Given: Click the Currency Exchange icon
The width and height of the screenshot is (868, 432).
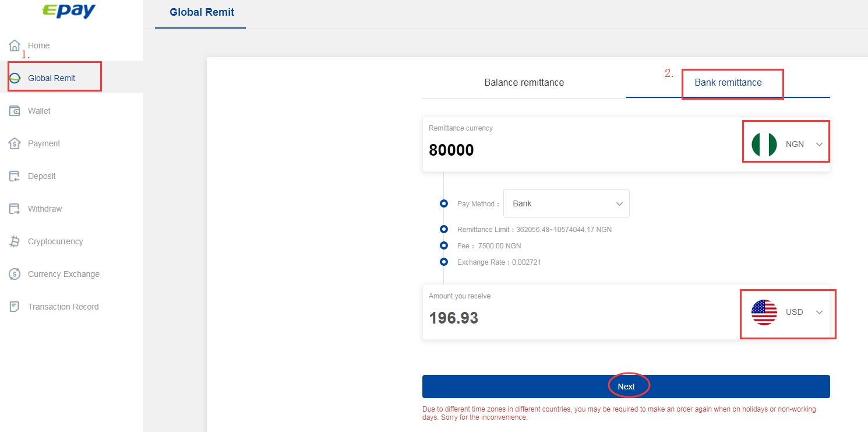Looking at the screenshot, I should (x=15, y=274).
